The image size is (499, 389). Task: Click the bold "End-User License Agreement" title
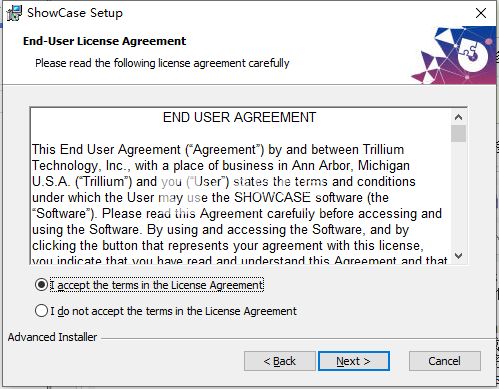(104, 41)
